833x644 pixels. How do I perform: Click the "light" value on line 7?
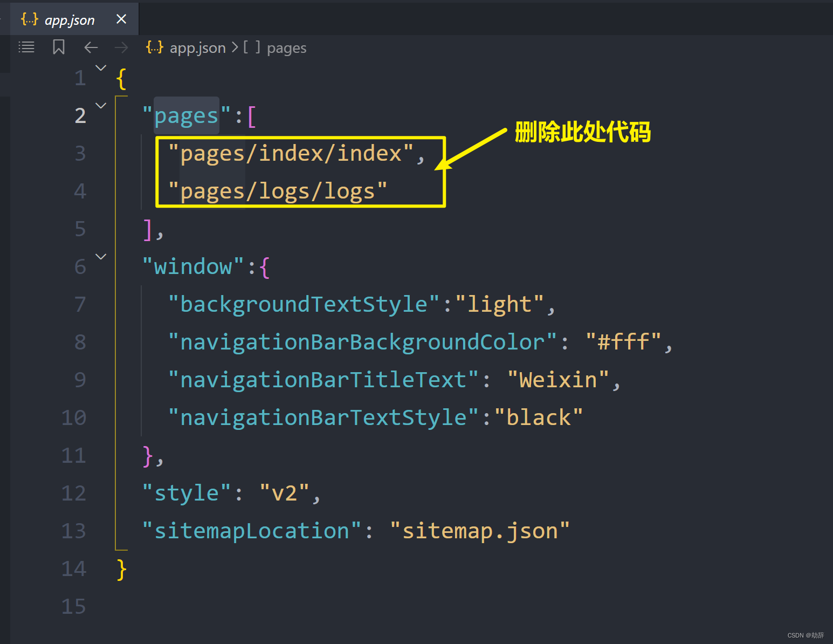point(499,305)
